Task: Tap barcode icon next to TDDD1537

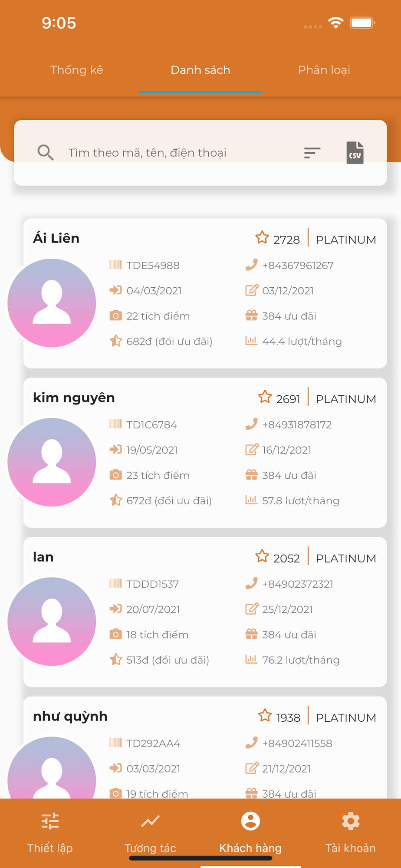Action: (x=116, y=583)
